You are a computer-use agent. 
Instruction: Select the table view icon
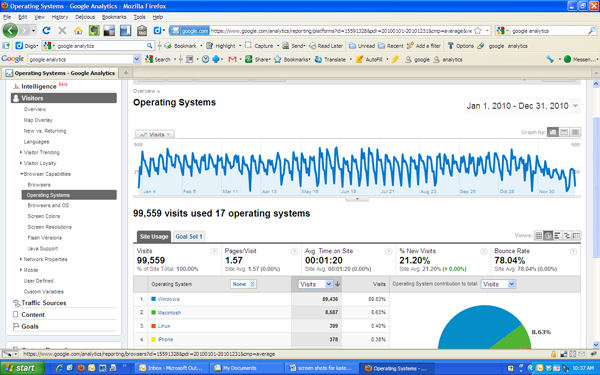click(x=538, y=235)
